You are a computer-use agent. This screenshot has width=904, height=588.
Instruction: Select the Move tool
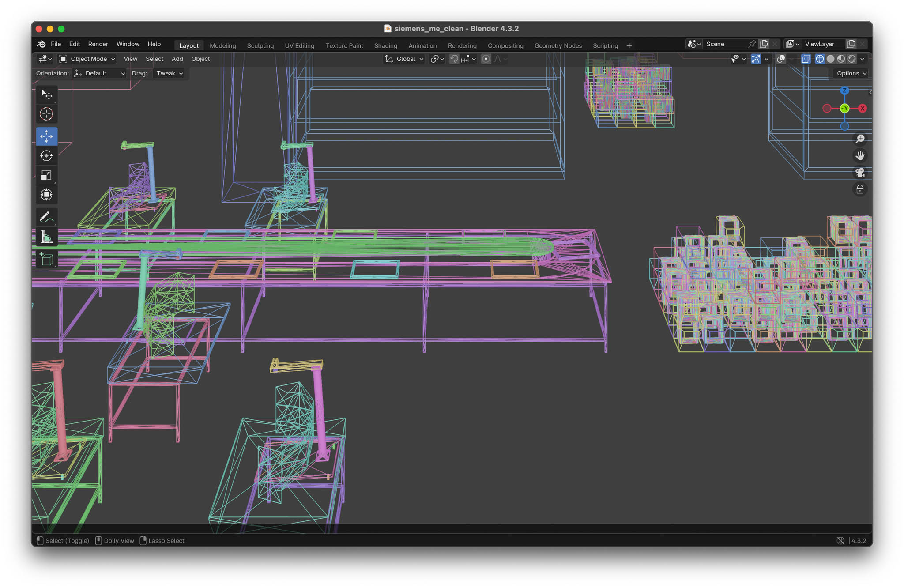pos(46,136)
